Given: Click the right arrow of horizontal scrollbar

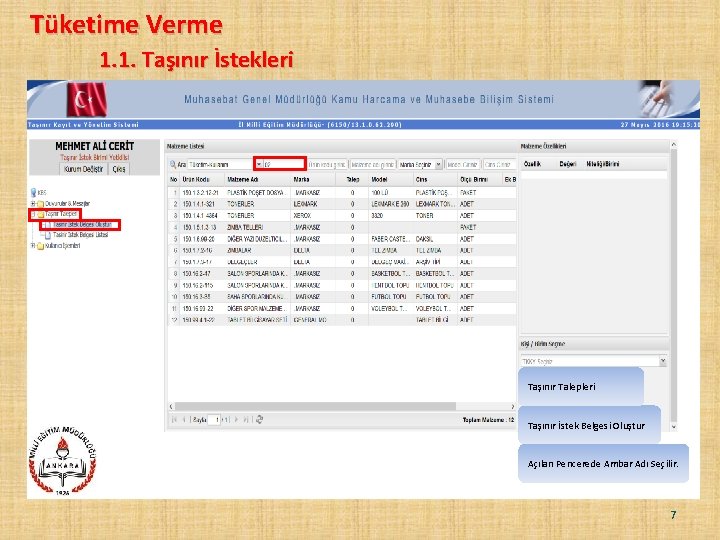Looking at the screenshot, I should click(x=512, y=406).
